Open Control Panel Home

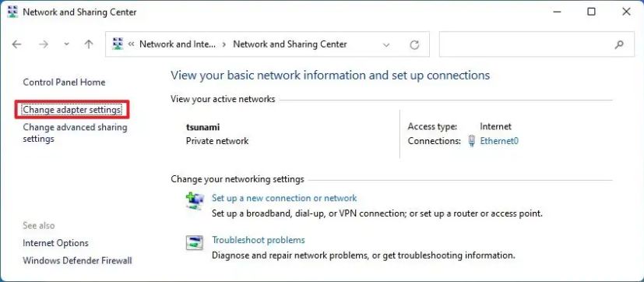(x=64, y=83)
